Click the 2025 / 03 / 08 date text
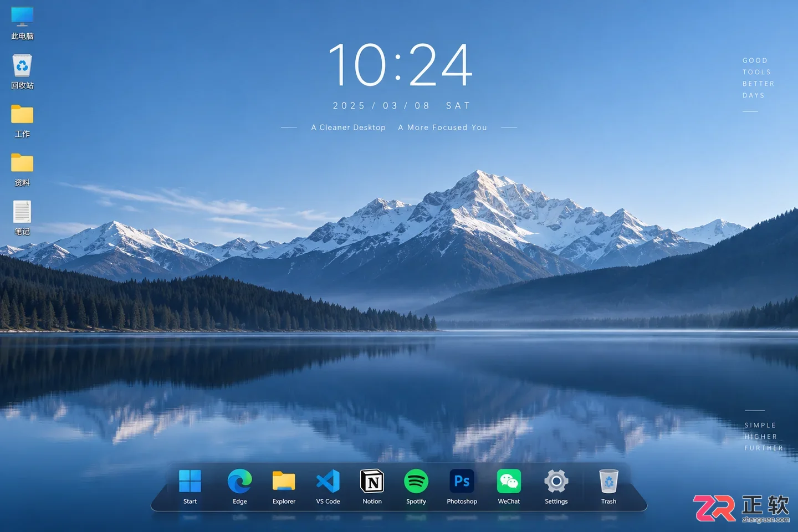Image resolution: width=798 pixels, height=532 pixels. pos(381,105)
